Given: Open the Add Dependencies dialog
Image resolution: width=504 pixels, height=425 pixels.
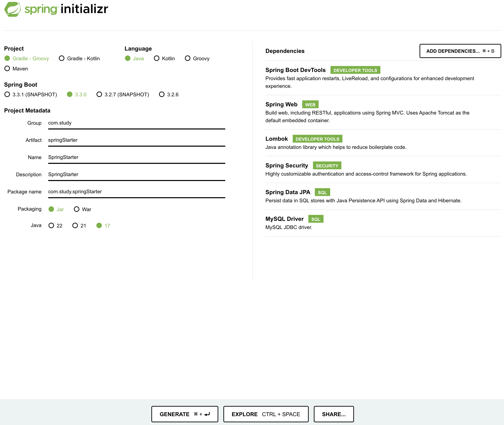Looking at the screenshot, I should point(460,51).
